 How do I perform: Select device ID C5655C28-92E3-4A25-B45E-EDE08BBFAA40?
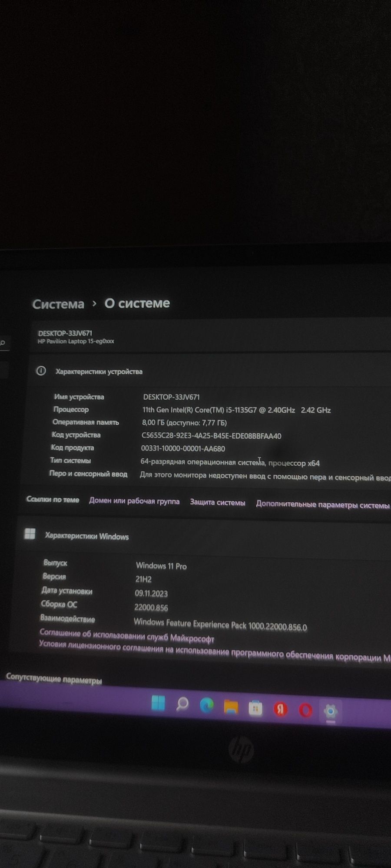coord(211,436)
